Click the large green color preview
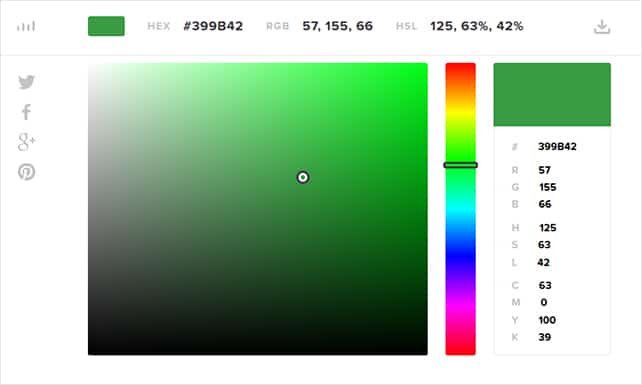 click(552, 95)
